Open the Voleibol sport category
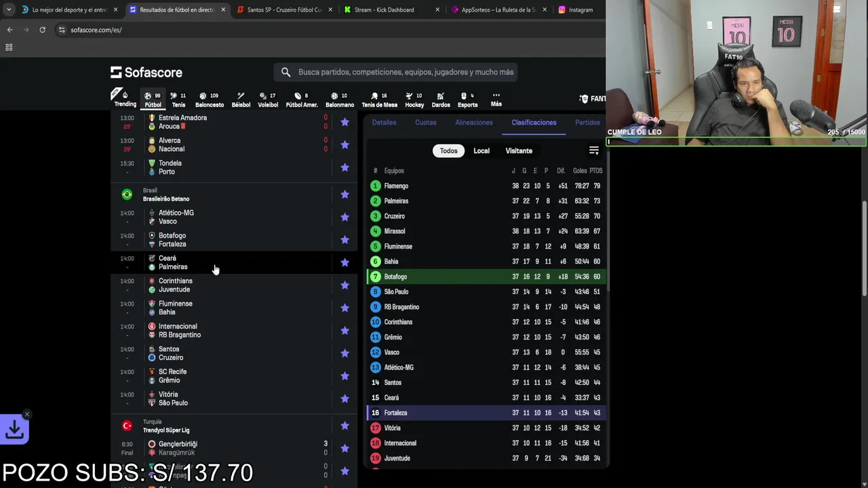The height and width of the screenshot is (488, 868). point(268,100)
